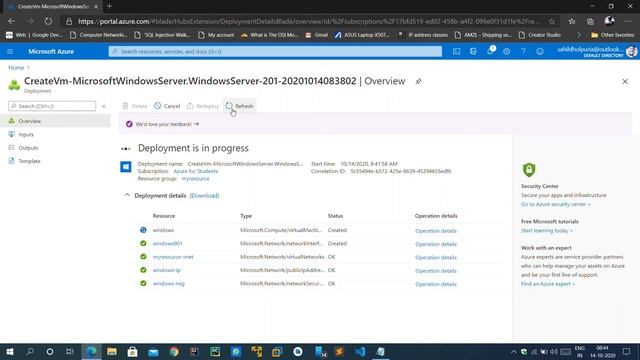This screenshot has width=640, height=360.
Task: Open Cloud Shell icon in Azure header
Action: [x=456, y=51]
